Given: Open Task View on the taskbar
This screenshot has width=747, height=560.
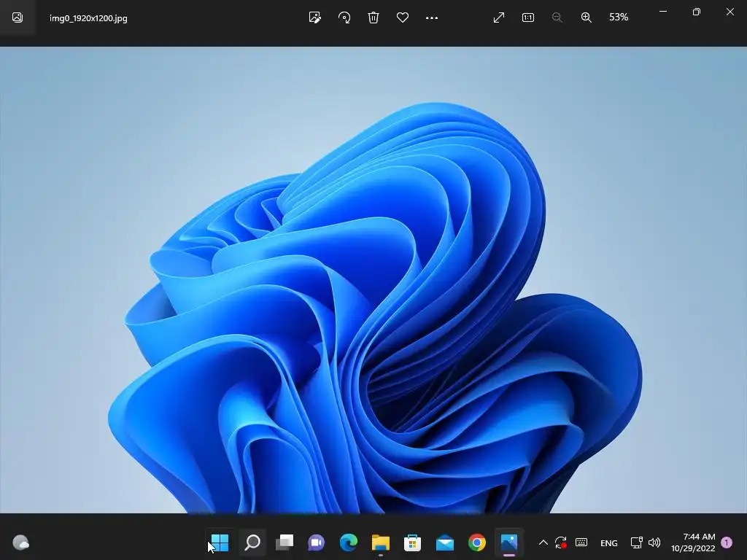Looking at the screenshot, I should tap(285, 542).
